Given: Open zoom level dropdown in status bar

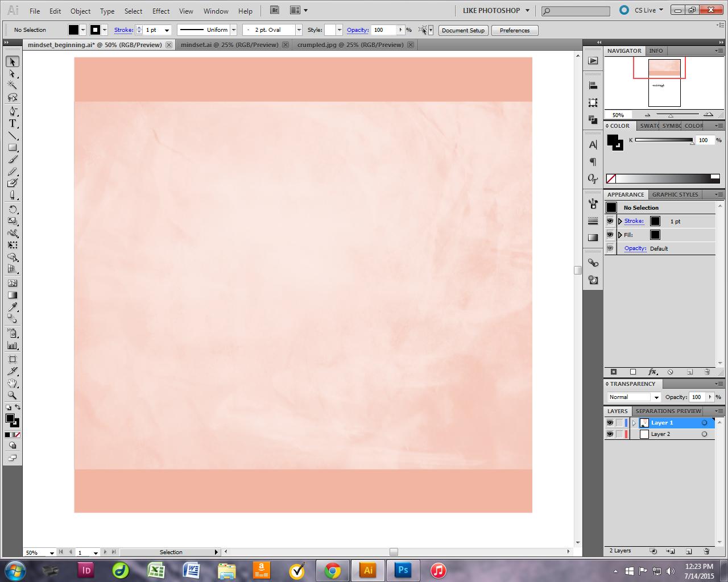Looking at the screenshot, I should [52, 552].
